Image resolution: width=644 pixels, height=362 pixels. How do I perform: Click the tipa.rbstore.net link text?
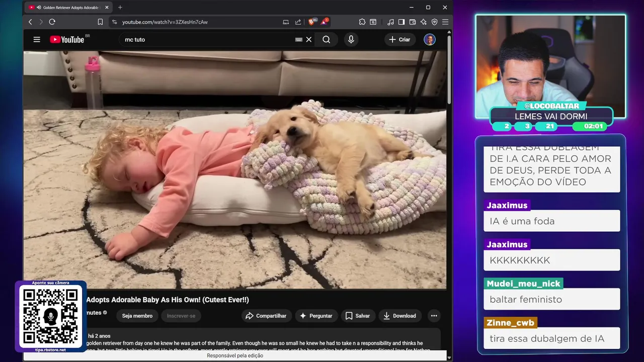[50, 350]
